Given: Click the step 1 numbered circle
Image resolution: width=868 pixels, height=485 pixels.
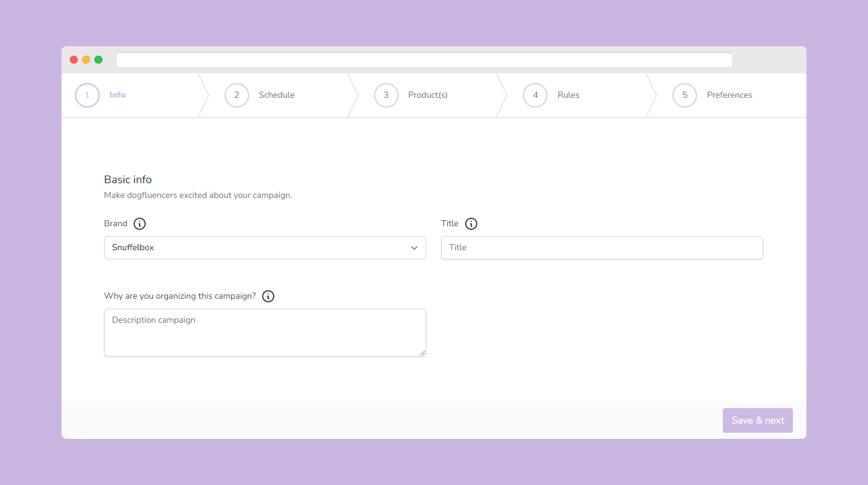Looking at the screenshot, I should coord(87,95).
